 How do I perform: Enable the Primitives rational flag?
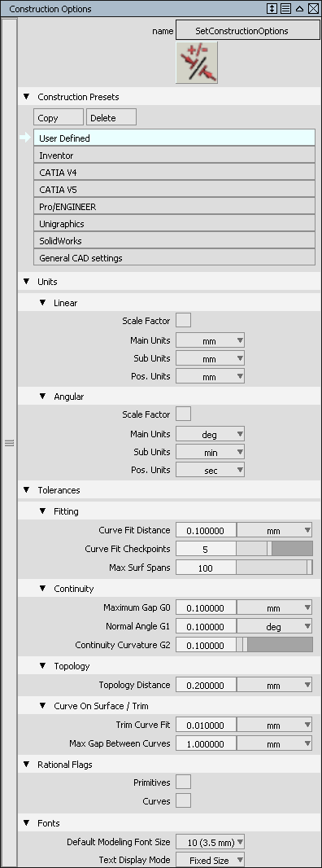pos(183,783)
